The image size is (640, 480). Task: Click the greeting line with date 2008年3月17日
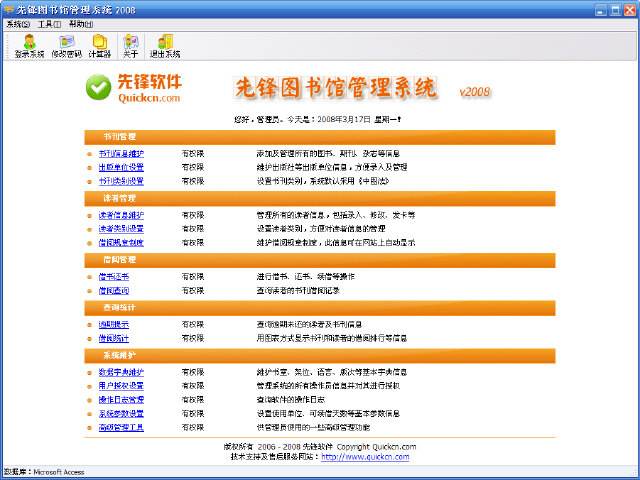click(x=318, y=120)
